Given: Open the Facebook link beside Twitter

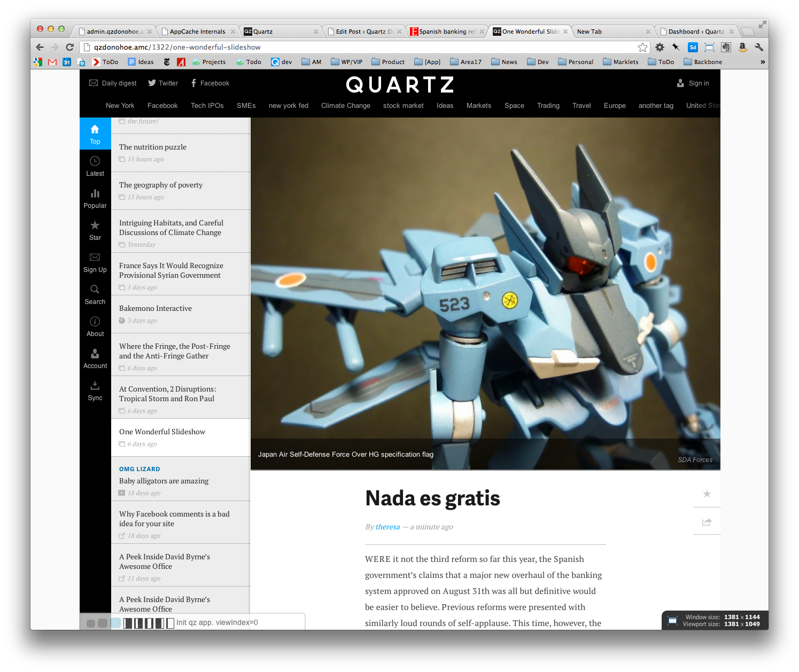Looking at the screenshot, I should pos(210,83).
